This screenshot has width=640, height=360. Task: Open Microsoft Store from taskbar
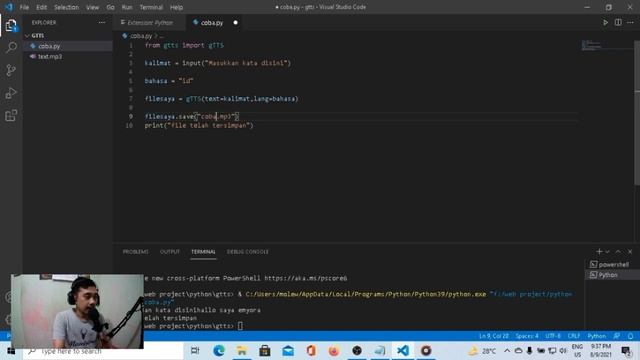coord(265,351)
